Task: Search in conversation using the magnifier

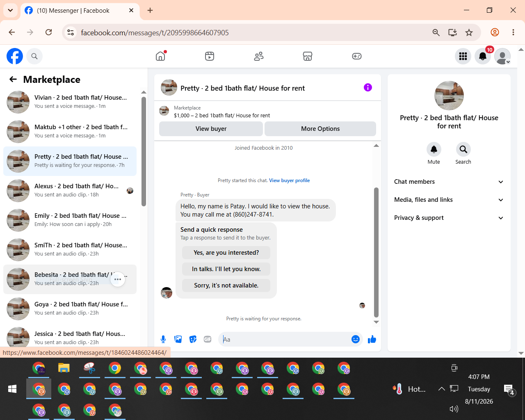Action: pos(463,149)
